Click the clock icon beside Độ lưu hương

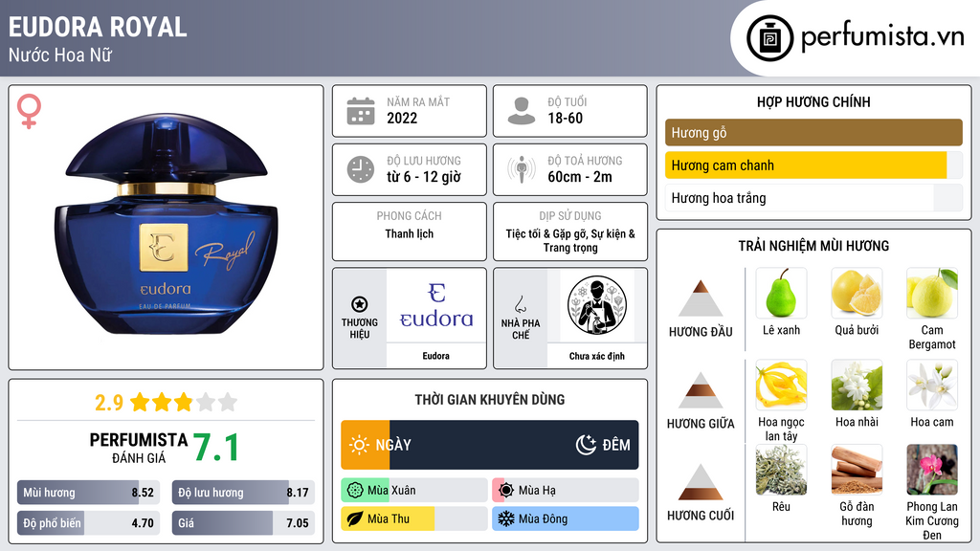(361, 169)
